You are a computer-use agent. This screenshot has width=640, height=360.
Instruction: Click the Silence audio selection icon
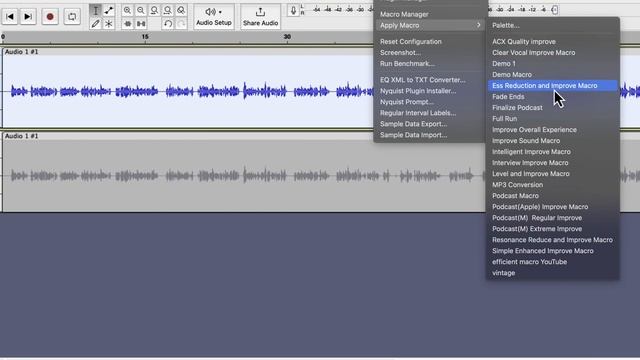click(x=141, y=24)
